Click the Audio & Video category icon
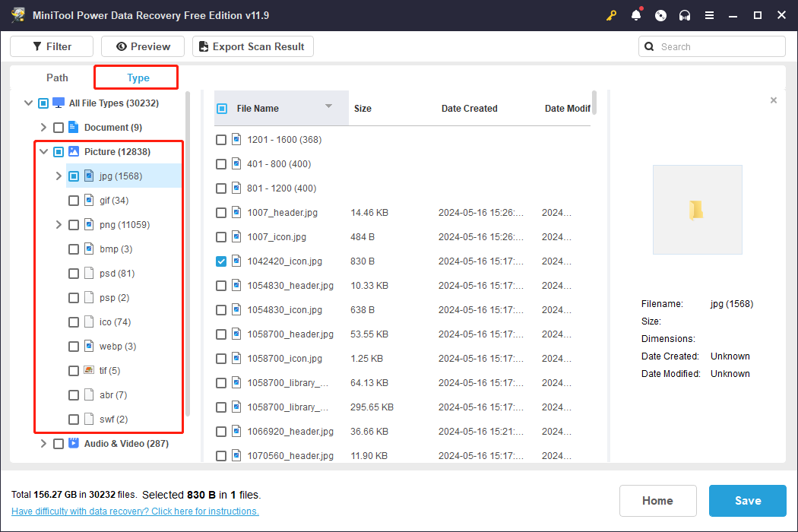798x532 pixels. click(x=74, y=443)
